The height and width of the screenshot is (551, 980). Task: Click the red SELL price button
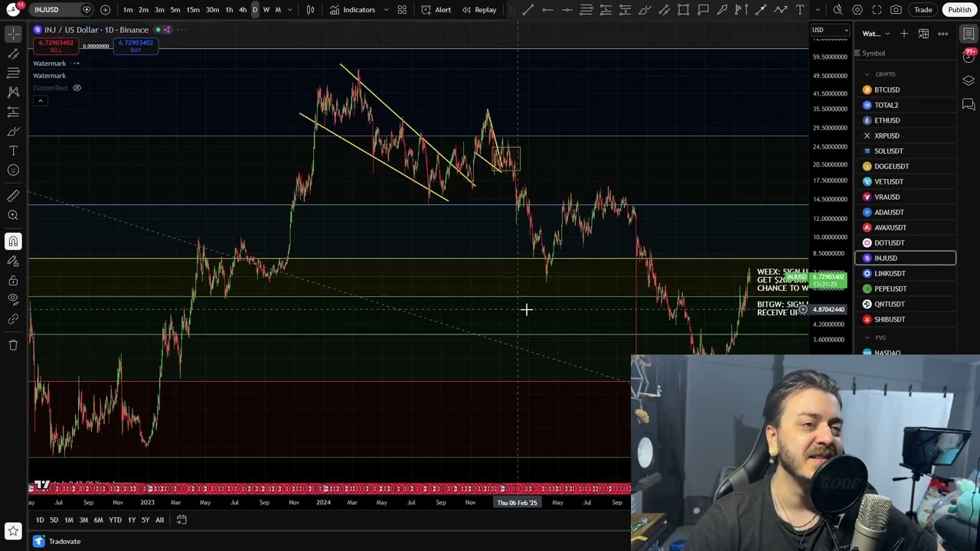click(56, 46)
